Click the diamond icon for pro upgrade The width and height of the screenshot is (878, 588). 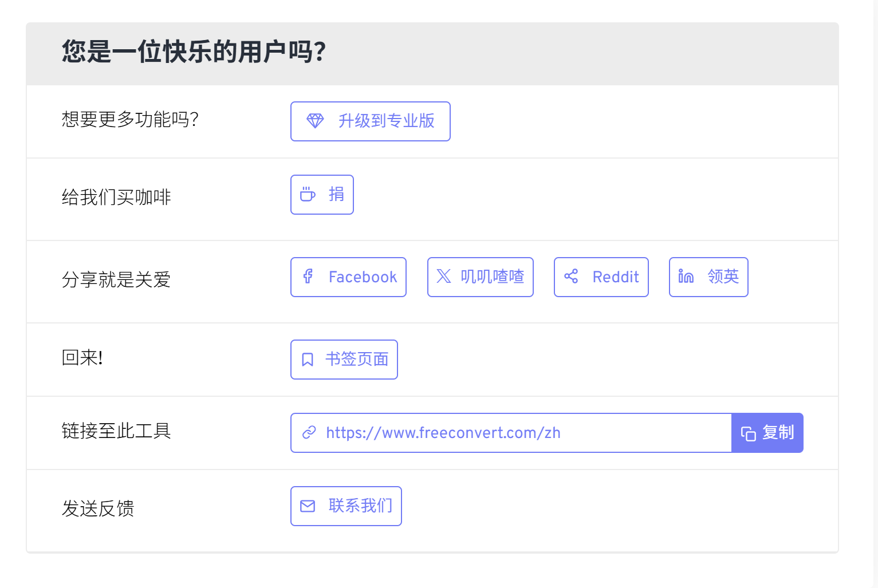click(x=315, y=121)
